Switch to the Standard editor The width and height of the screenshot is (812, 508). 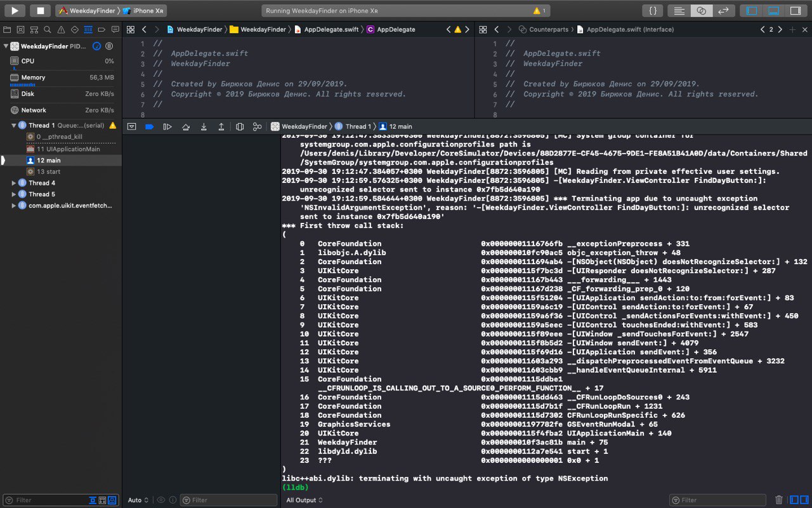[679, 11]
